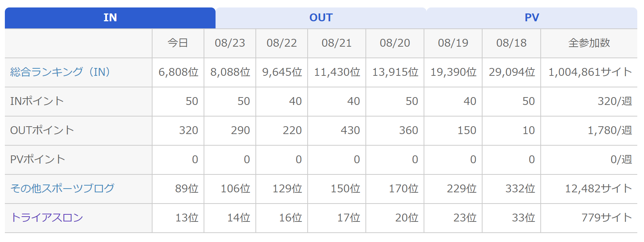Open the トライアスロン category link
The height and width of the screenshot is (242, 644).
(47, 217)
